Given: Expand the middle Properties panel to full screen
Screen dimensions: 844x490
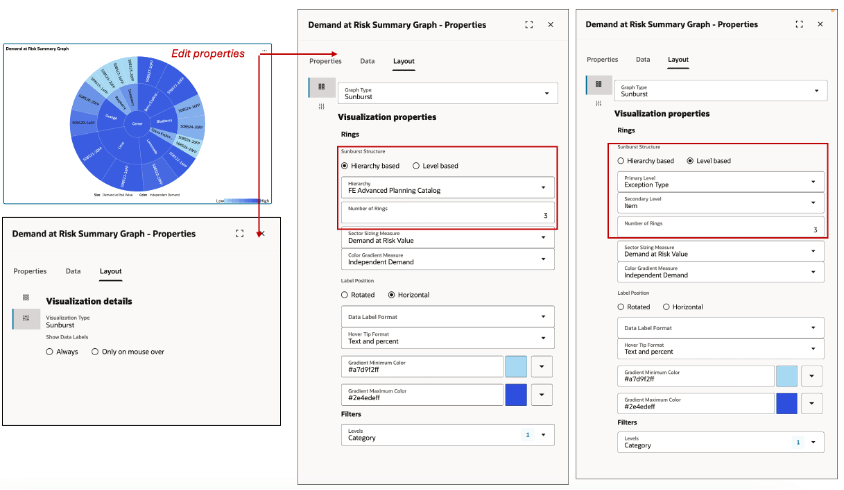Looking at the screenshot, I should coord(529,25).
